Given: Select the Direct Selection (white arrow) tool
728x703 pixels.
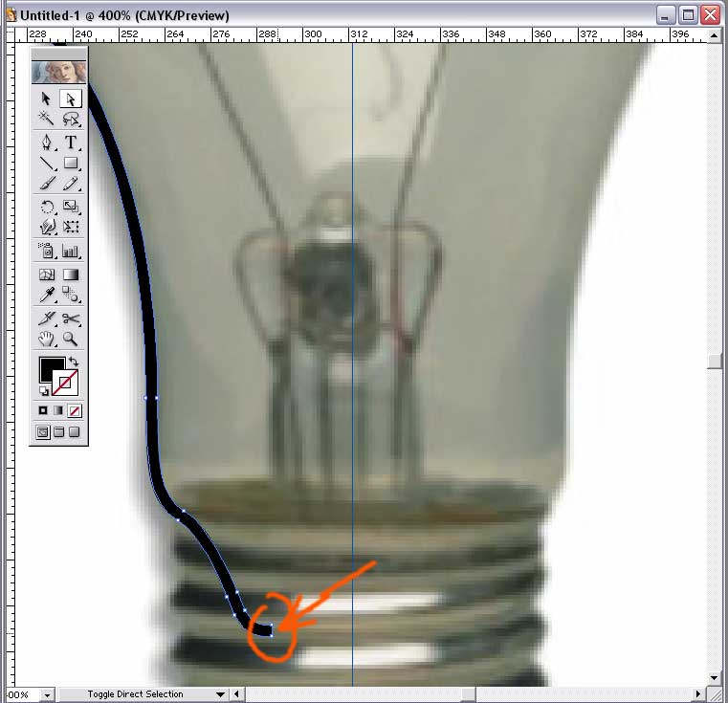Looking at the screenshot, I should tap(71, 99).
